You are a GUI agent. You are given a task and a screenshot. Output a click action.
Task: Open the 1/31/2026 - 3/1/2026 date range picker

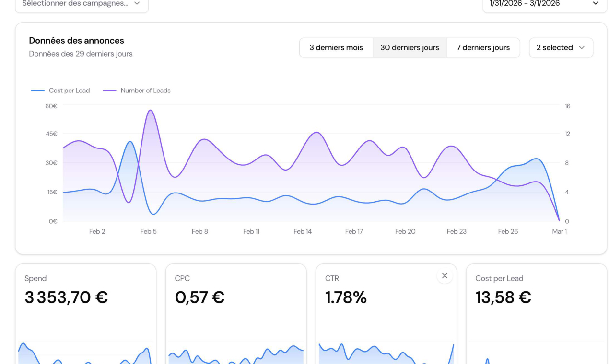point(544,4)
